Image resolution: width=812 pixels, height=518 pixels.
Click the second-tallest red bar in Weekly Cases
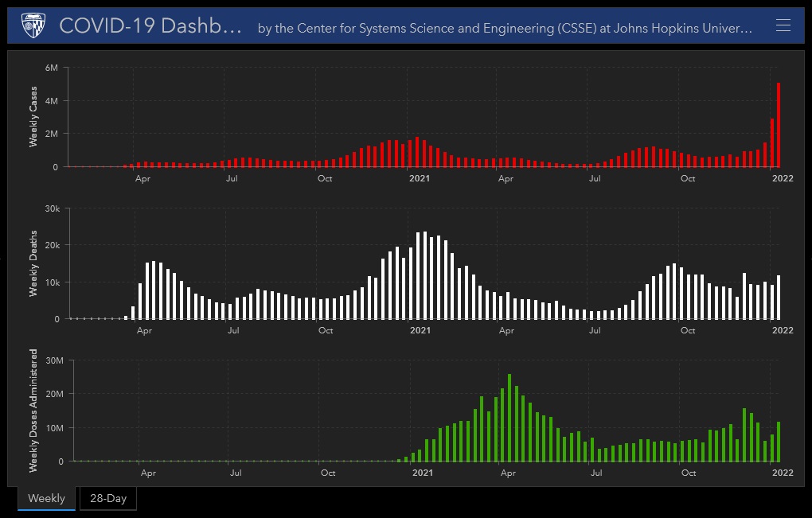772,143
